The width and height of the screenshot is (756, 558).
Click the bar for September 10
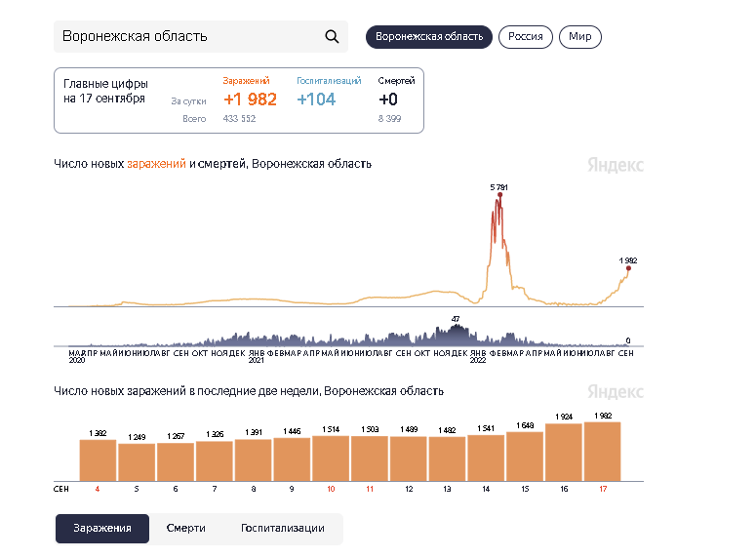click(x=331, y=458)
